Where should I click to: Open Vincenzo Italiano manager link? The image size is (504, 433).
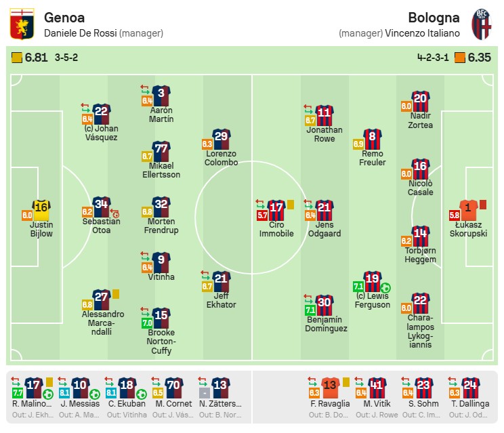(x=423, y=33)
